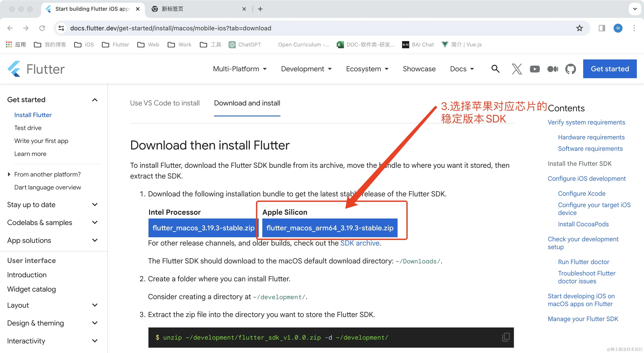The image size is (644, 353).
Task: Click the blue Get started button
Action: tap(610, 69)
